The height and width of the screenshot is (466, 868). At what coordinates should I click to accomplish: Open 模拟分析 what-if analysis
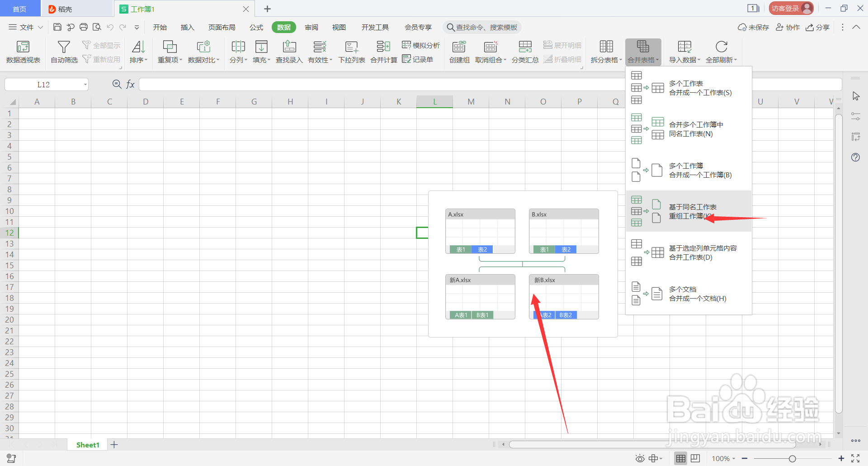coord(421,45)
